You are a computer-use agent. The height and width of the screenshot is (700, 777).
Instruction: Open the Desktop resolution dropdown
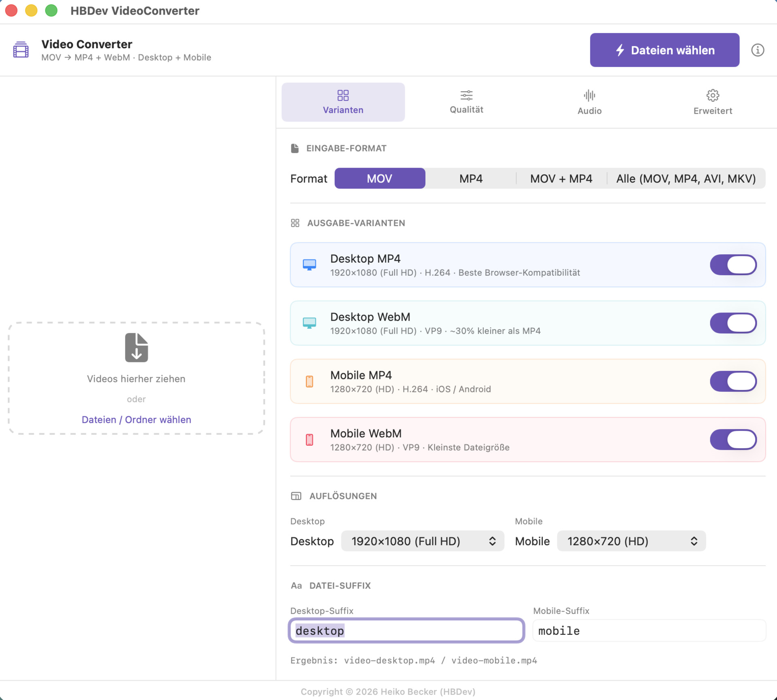click(x=422, y=541)
